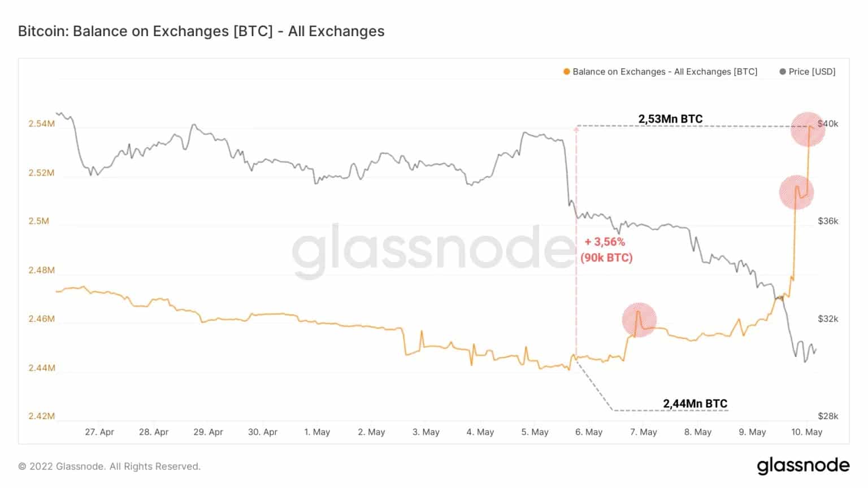The image size is (868, 488).
Task: Toggle Price [USD] legend series
Action: (x=811, y=72)
